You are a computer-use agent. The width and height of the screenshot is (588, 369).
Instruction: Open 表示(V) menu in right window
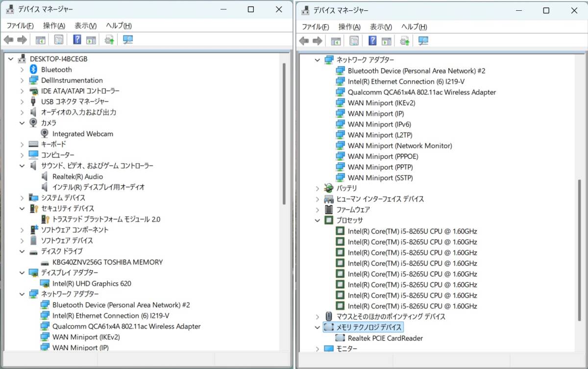click(x=381, y=27)
